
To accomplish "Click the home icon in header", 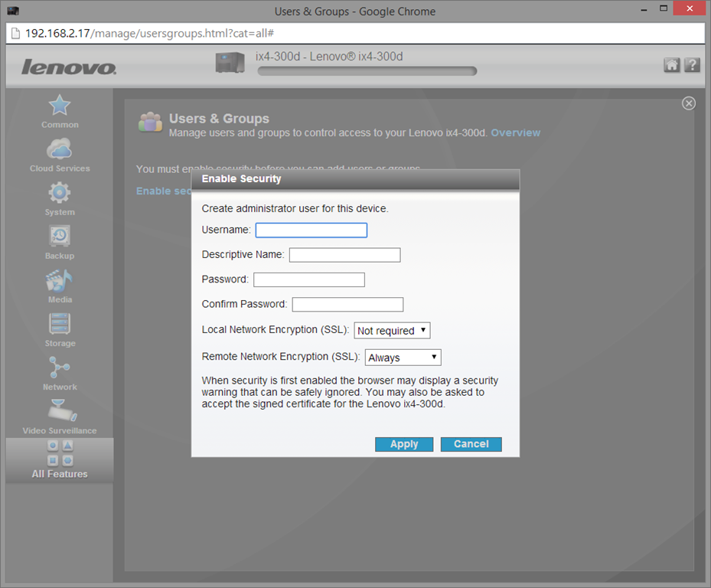I will tap(671, 65).
